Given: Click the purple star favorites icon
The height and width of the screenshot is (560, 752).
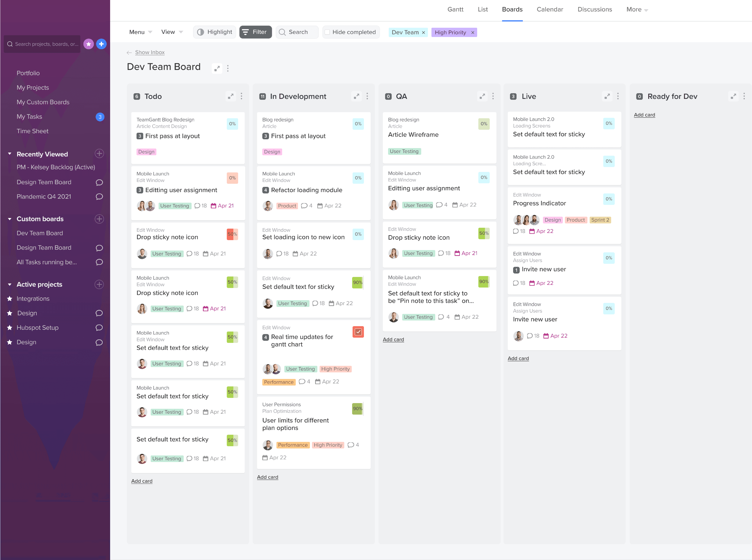Looking at the screenshot, I should [x=88, y=44].
